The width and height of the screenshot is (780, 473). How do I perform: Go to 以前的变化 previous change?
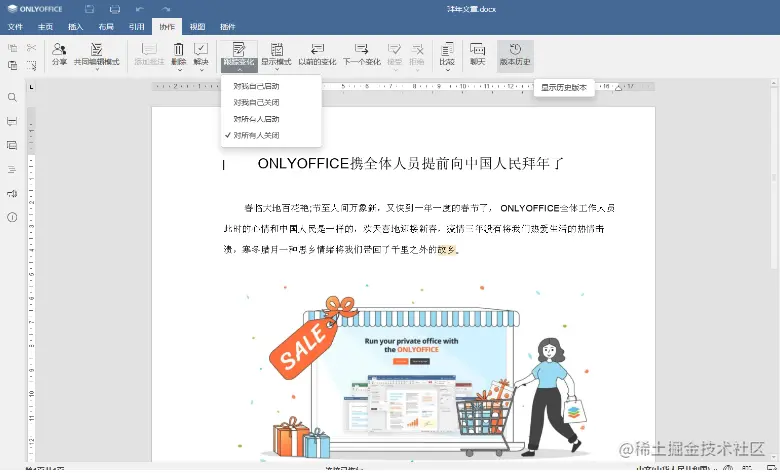click(x=317, y=54)
